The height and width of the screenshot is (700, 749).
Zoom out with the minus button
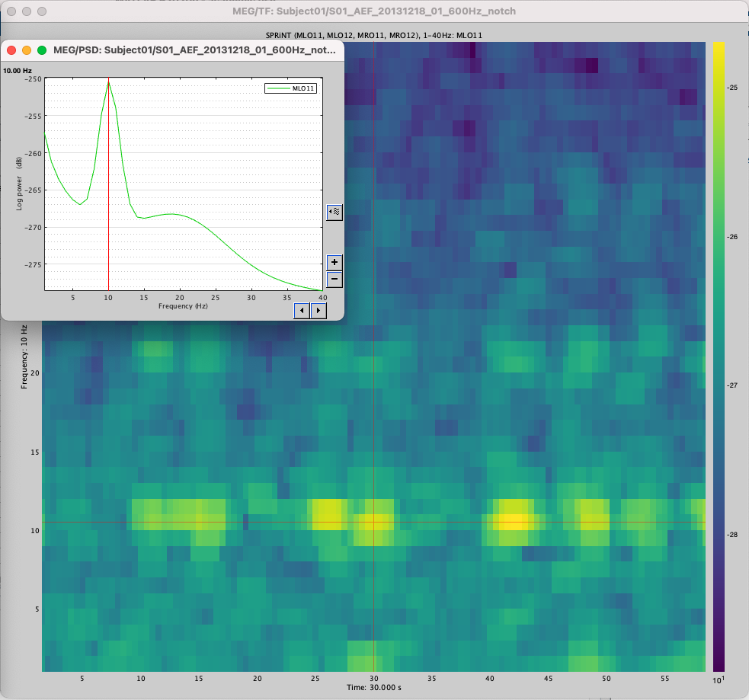[334, 280]
